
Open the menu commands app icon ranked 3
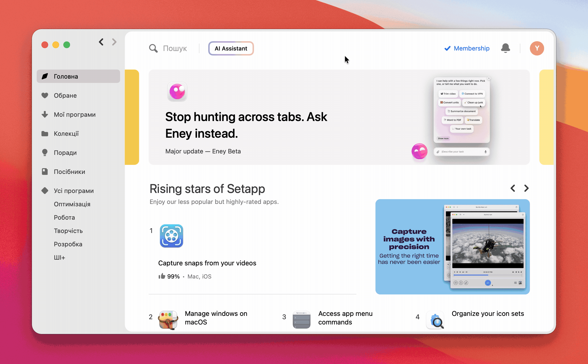point(301,320)
